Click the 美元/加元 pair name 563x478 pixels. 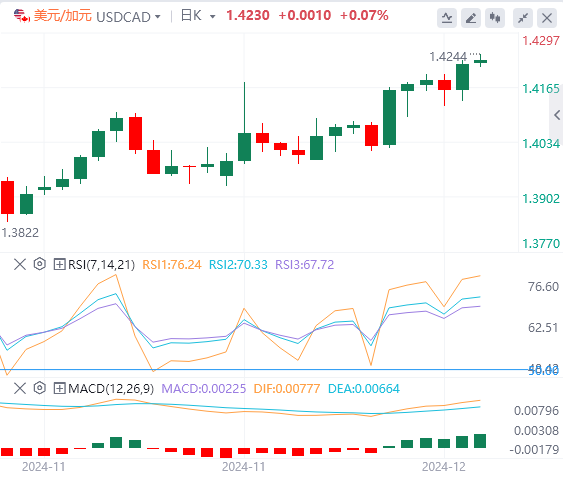63,16
